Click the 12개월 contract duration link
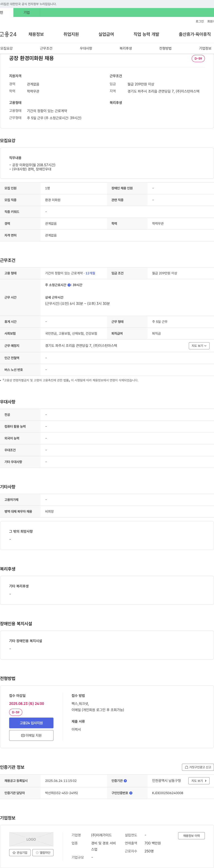This screenshot has height=868, width=214. pos(90,273)
